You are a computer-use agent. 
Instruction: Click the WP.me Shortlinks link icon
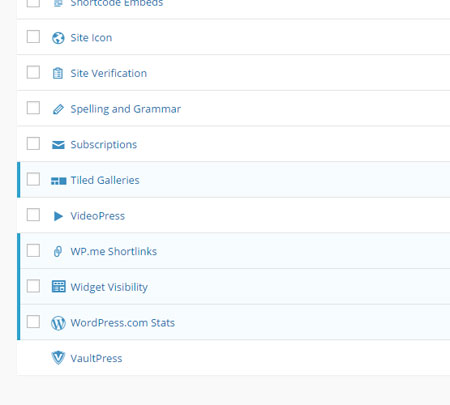[x=58, y=251]
